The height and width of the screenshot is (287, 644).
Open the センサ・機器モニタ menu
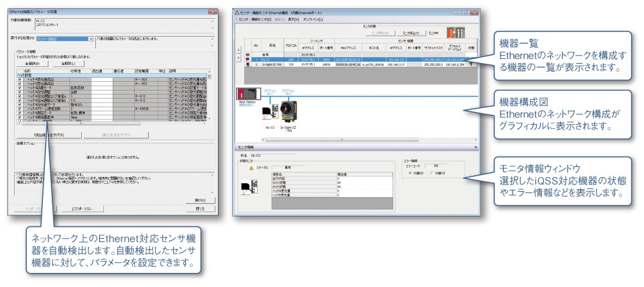pyautogui.click(x=254, y=19)
